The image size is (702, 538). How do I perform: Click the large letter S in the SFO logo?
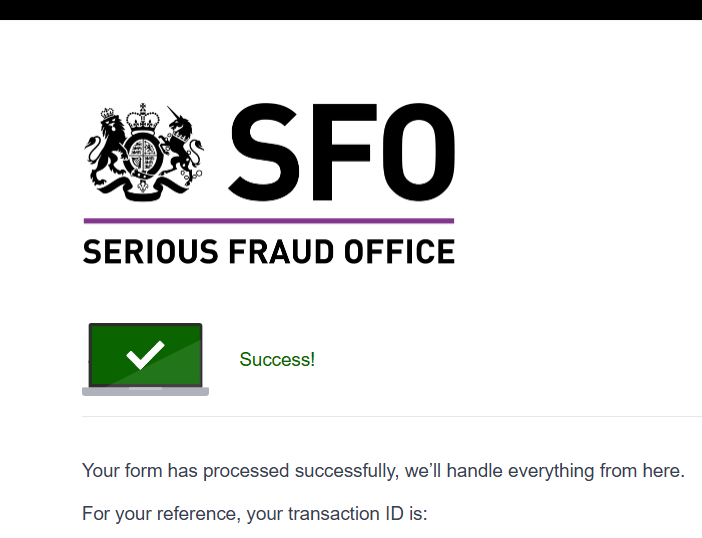pos(268,152)
